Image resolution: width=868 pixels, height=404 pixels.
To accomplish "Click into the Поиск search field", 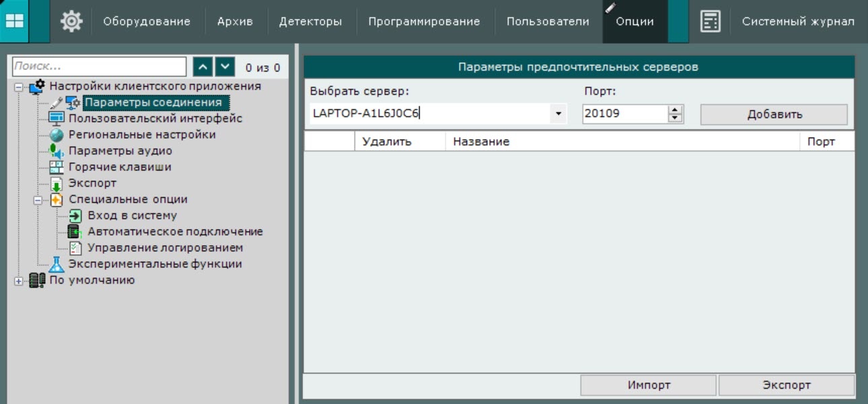I will [x=99, y=67].
